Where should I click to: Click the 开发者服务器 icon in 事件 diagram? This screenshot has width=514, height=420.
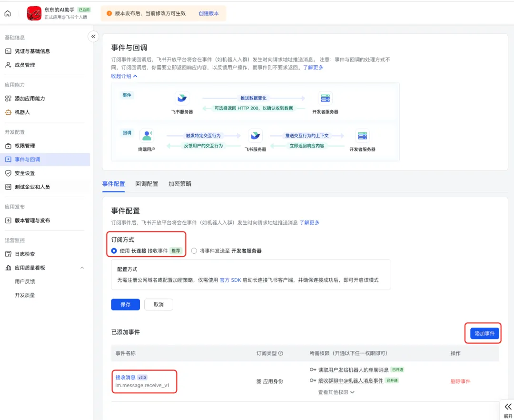(x=325, y=98)
